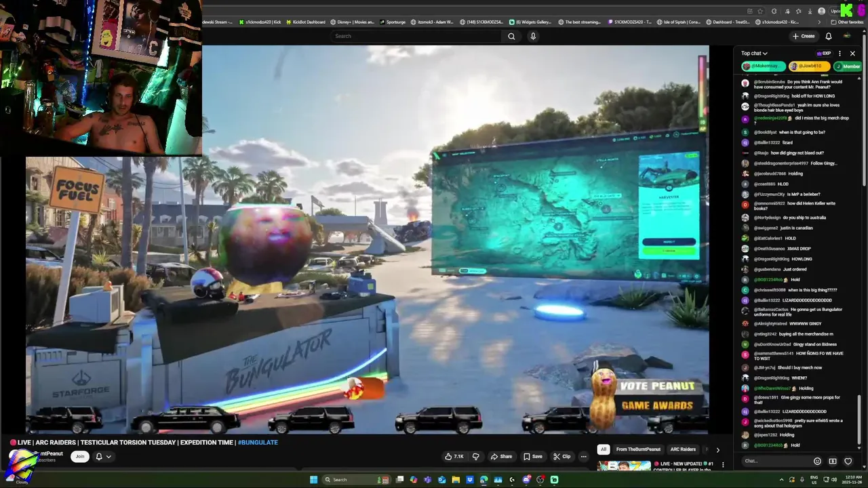Open the chat emoji picker
The width and height of the screenshot is (868, 488).
817,461
